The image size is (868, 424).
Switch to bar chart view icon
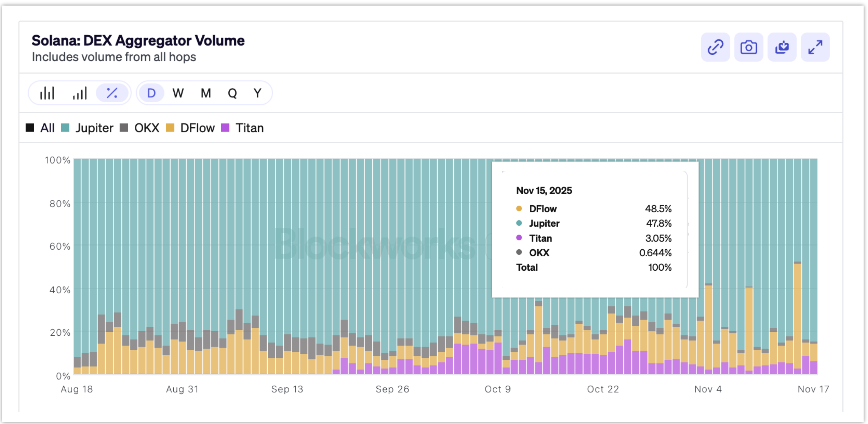point(47,93)
